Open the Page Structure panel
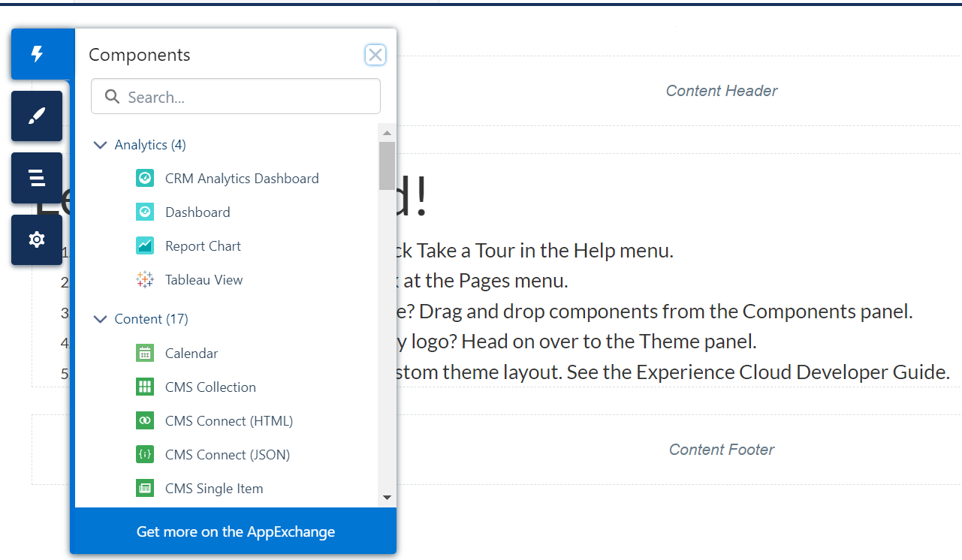This screenshot has width=962, height=560. click(37, 178)
